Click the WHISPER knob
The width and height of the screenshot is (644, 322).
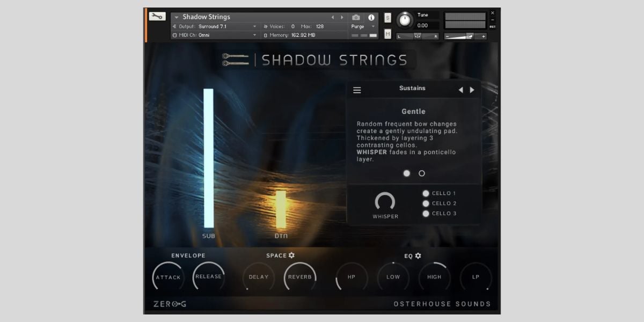pos(385,202)
